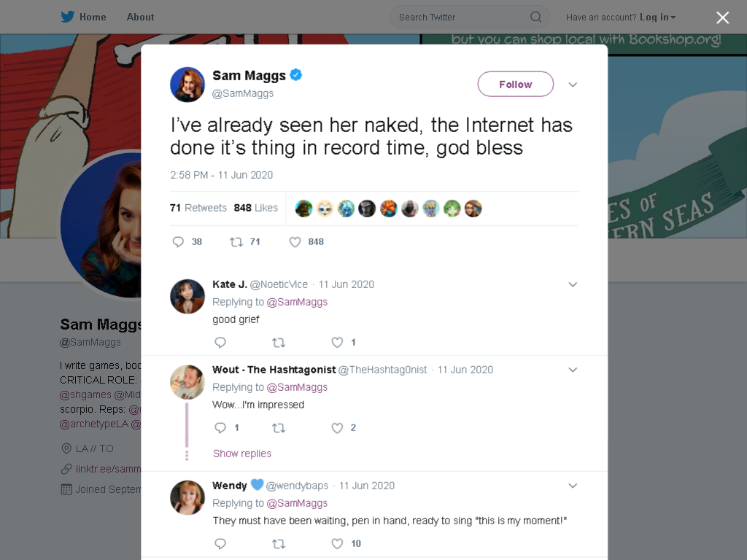This screenshot has width=747, height=560.
Task: Expand options chevron on Wendy's reply
Action: coord(573,486)
